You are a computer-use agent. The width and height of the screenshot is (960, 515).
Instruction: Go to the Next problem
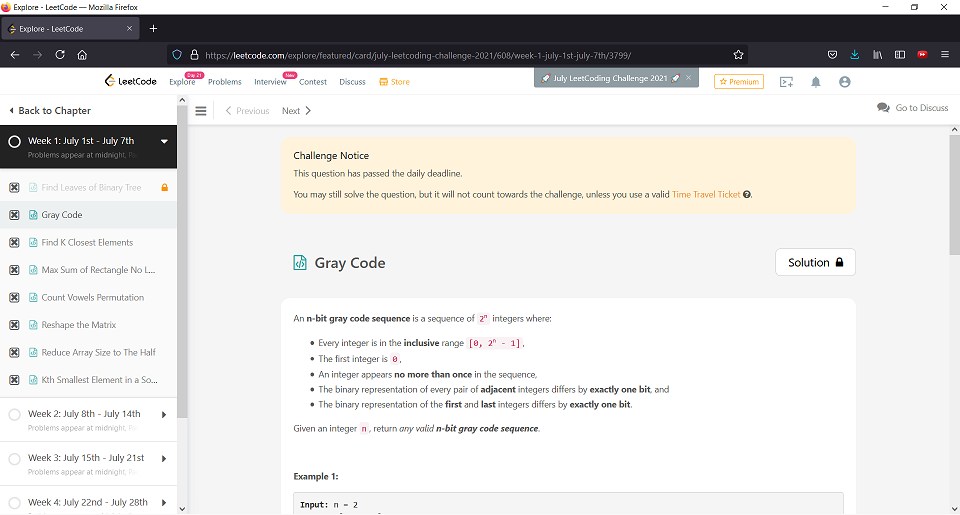pos(296,111)
